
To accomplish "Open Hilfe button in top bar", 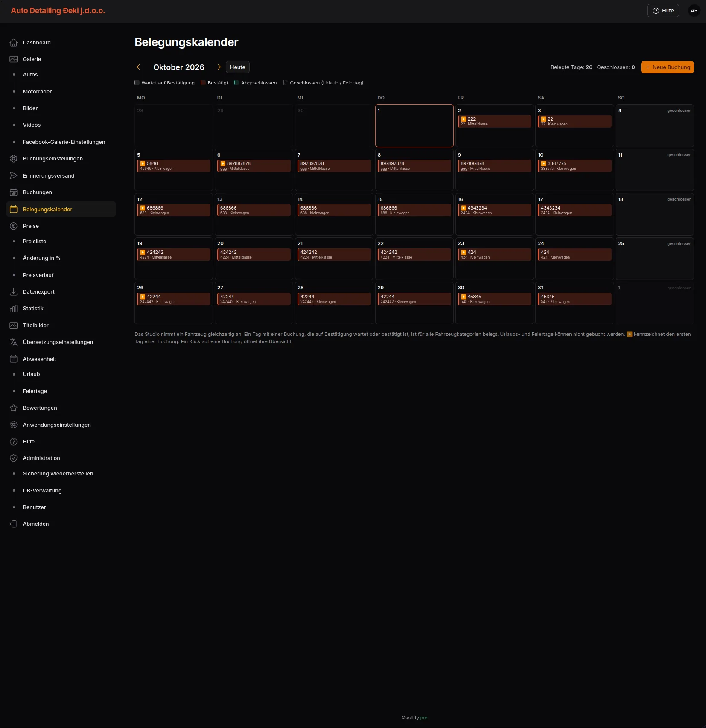I will [x=663, y=11].
